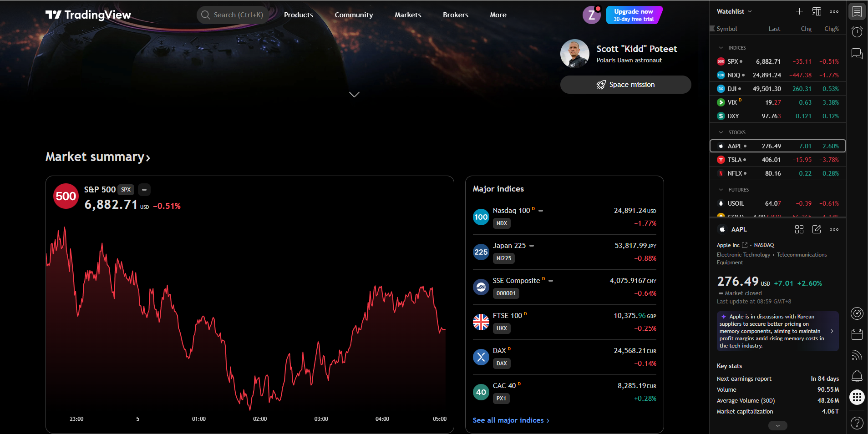Open the Chats panel icon
The image size is (868, 434).
tap(857, 54)
